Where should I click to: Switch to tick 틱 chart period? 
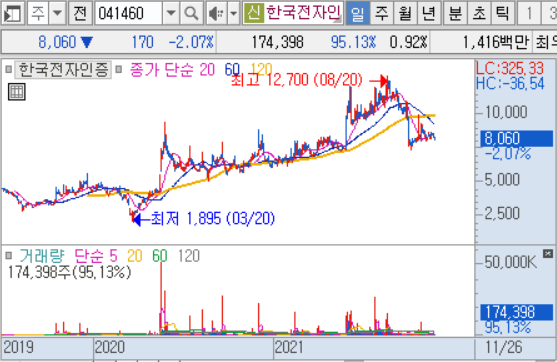pos(503,13)
